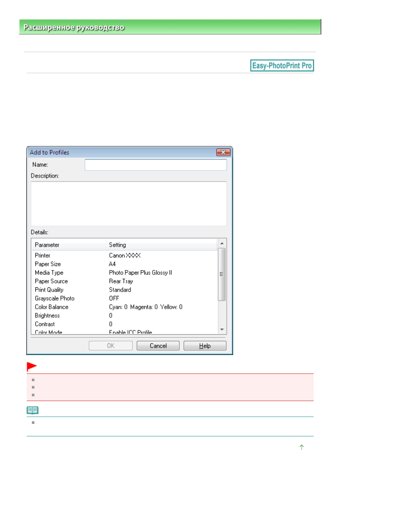Click the Details list scrollbar thumb
Screen dimensions: 411x532
(222, 274)
